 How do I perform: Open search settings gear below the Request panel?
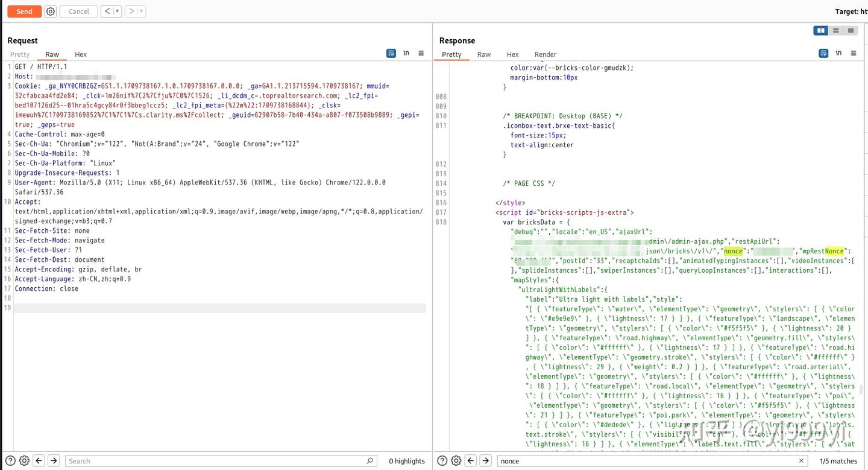click(x=24, y=460)
